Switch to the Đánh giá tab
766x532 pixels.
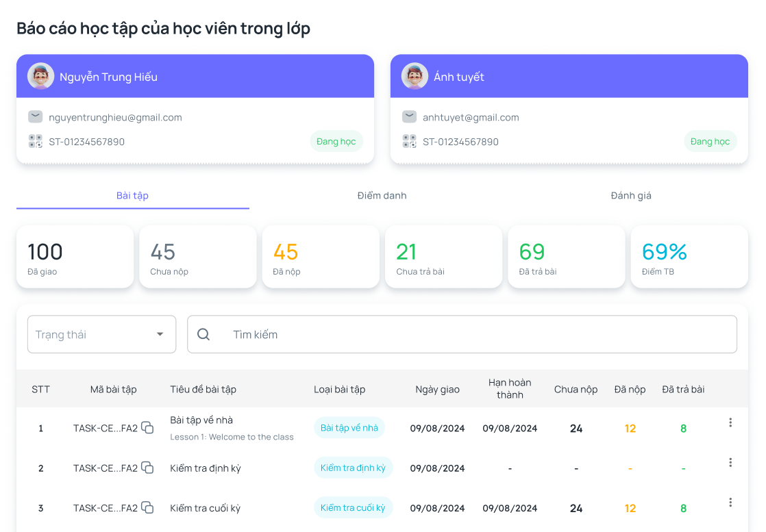pyautogui.click(x=631, y=196)
